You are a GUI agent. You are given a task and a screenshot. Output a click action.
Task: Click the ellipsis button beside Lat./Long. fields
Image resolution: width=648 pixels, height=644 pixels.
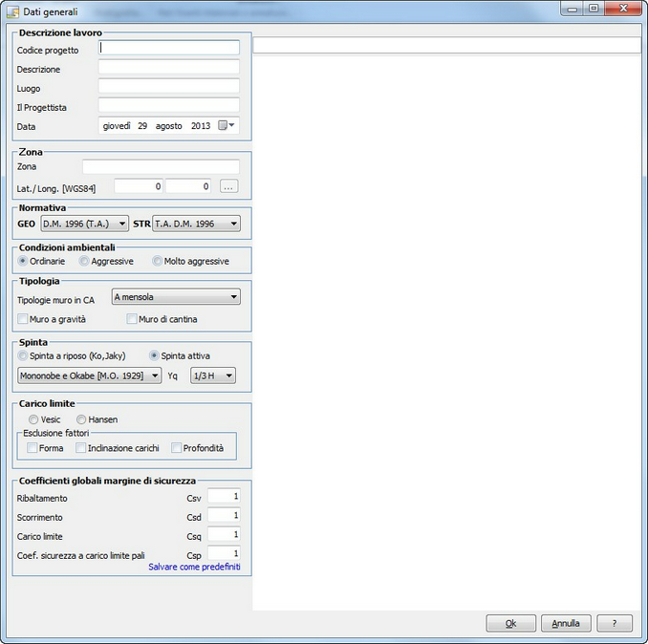point(228,187)
